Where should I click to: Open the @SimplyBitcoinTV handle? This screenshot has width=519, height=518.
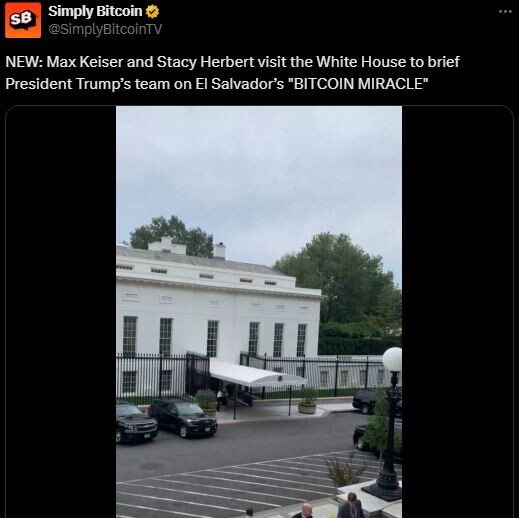pos(105,29)
